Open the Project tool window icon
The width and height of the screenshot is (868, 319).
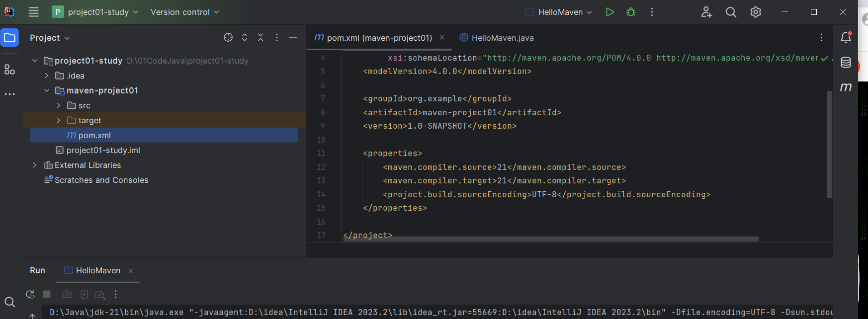pyautogui.click(x=10, y=38)
